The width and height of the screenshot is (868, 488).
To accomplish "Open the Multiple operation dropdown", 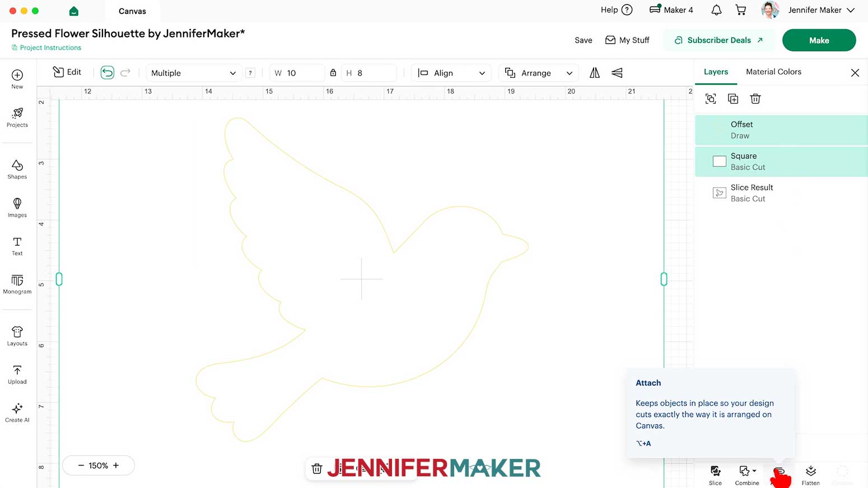I will [193, 73].
